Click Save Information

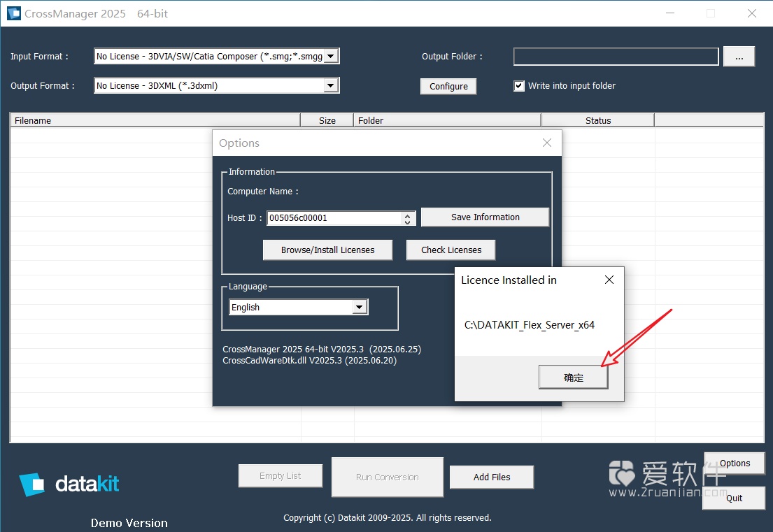[x=485, y=217]
